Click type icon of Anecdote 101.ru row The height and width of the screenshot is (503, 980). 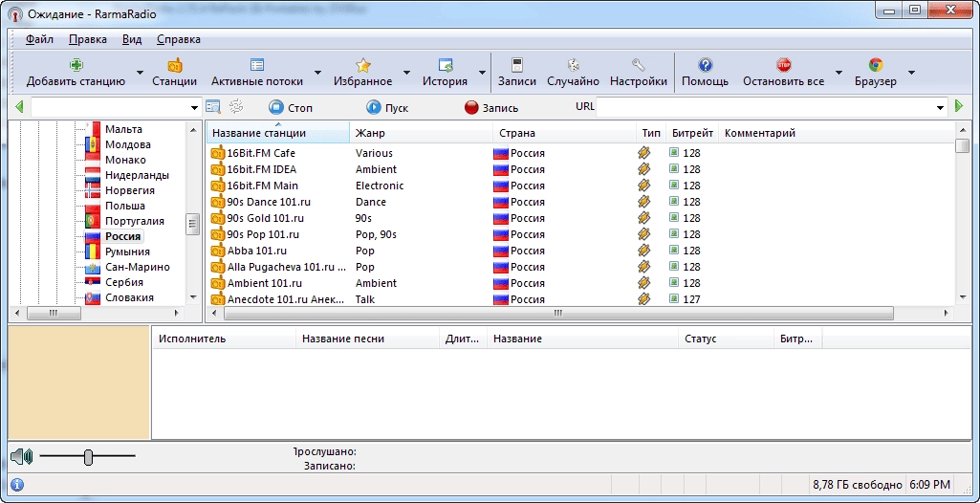[643, 299]
